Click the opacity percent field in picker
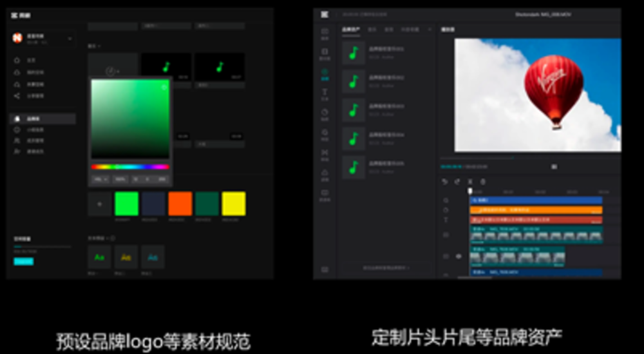 tap(120, 179)
